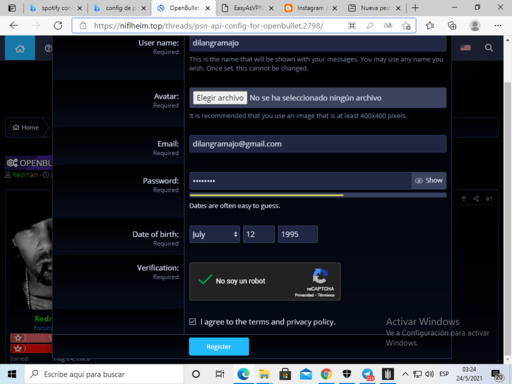Open a new browser tab
The image size is (512, 384).
point(415,8)
